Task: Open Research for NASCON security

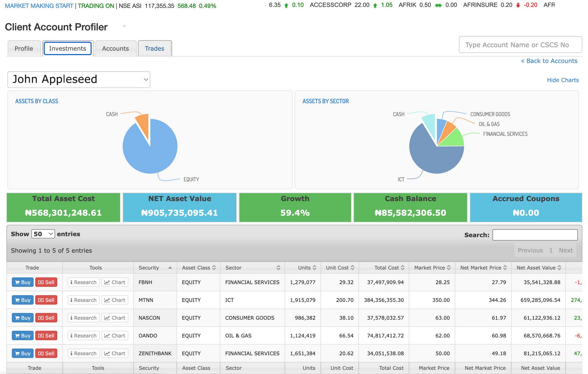Action: (x=83, y=318)
